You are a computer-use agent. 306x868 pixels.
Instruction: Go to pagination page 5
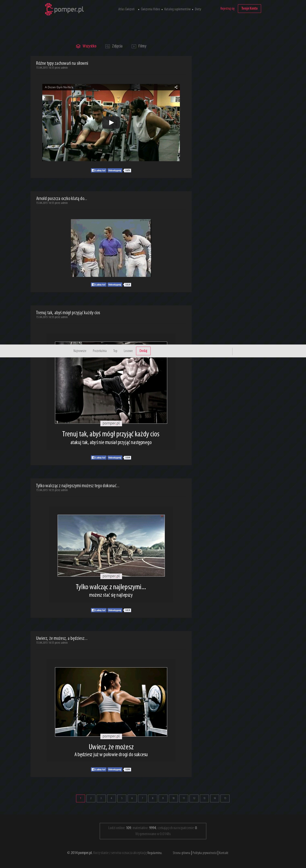point(122,798)
